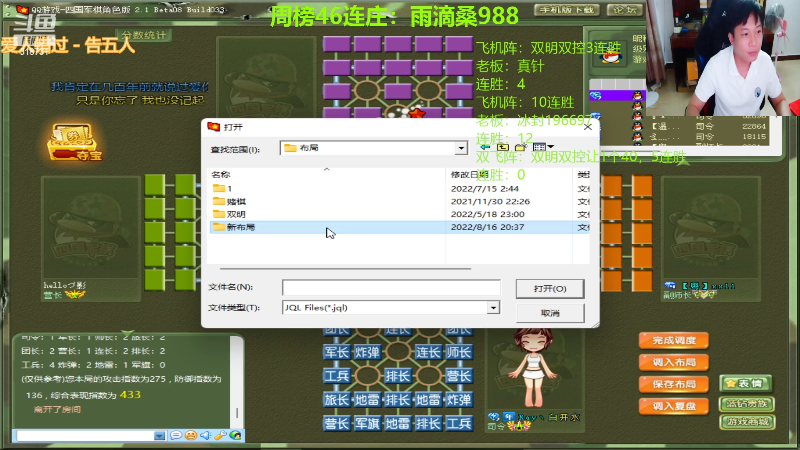Image resolution: width=800 pixels, height=450 pixels.
Task: Expand the 查找范围 folder dropdown
Action: tap(461, 148)
